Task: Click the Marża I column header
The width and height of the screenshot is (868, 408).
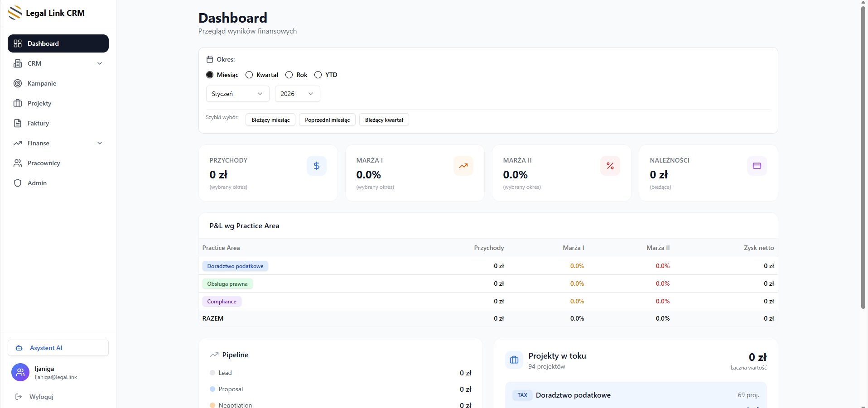Action: coord(574,248)
